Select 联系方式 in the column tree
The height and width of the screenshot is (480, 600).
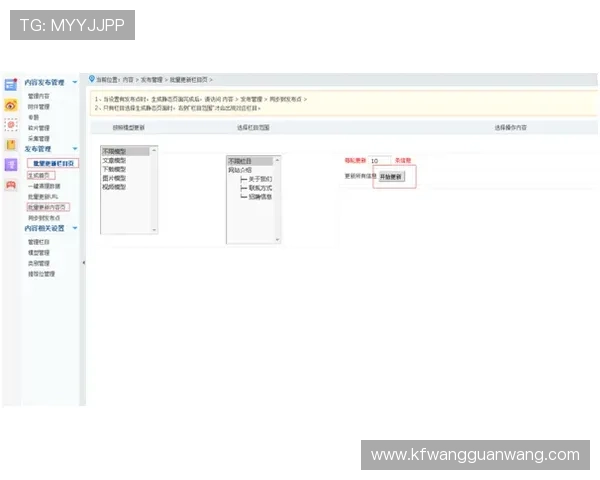click(x=260, y=188)
